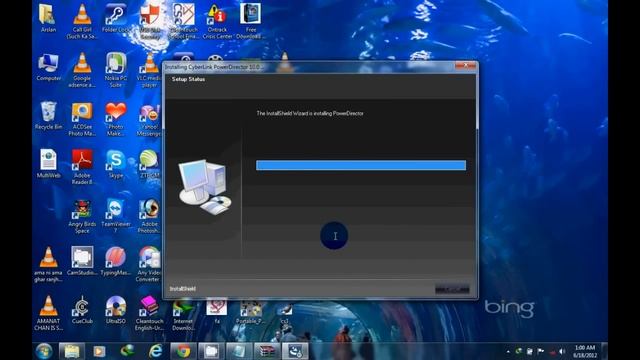640x360 pixels.
Task: Open the Recycle Bin
Action: (48, 116)
